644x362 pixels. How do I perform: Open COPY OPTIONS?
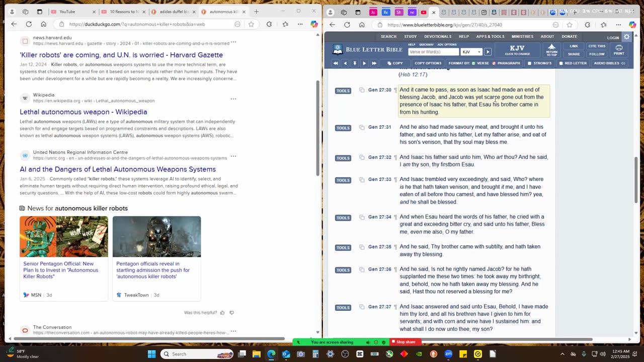(x=428, y=63)
